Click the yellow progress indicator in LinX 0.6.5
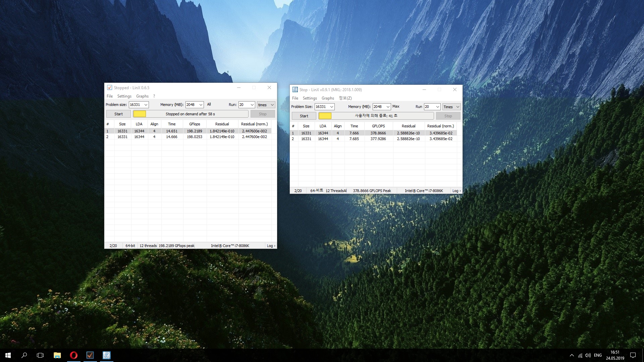The width and height of the screenshot is (644, 362). pos(140,114)
